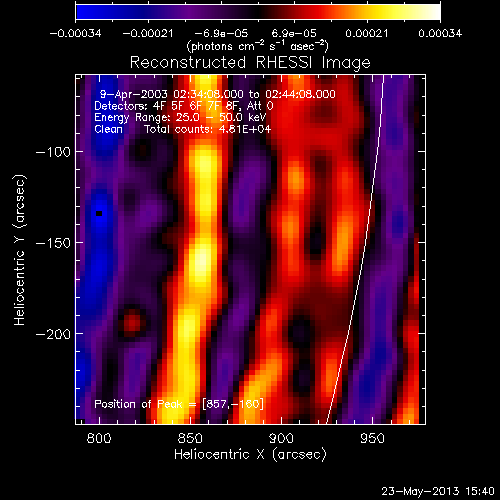Viewport: 500px width, 500px height.
Task: Click the 'Heliocentric X (arcsec)' axis label
Action: coord(250,455)
